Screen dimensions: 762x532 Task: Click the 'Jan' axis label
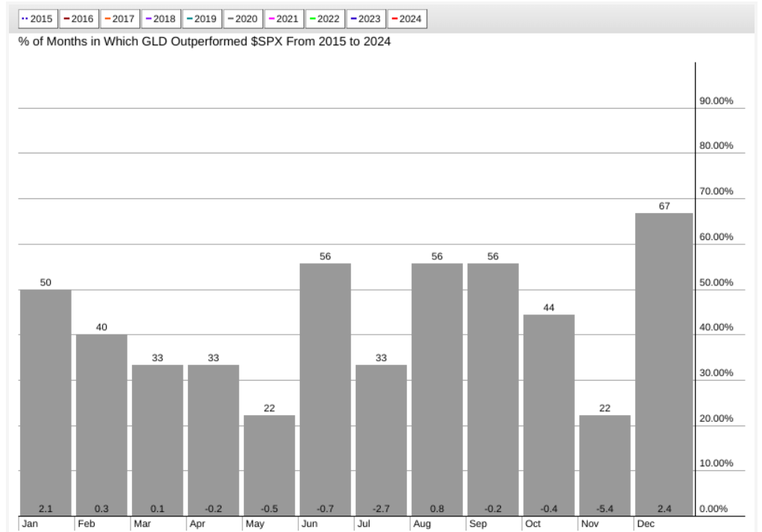pyautogui.click(x=30, y=524)
